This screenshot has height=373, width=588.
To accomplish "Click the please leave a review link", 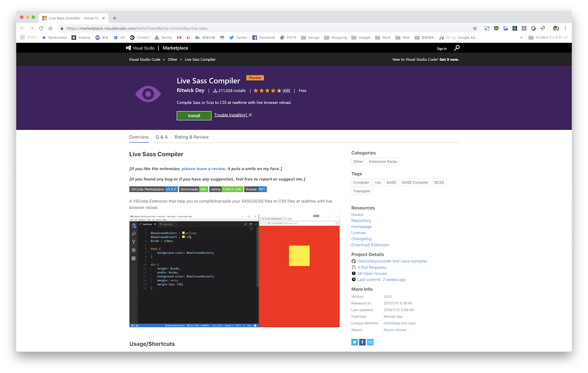I will pyautogui.click(x=203, y=169).
